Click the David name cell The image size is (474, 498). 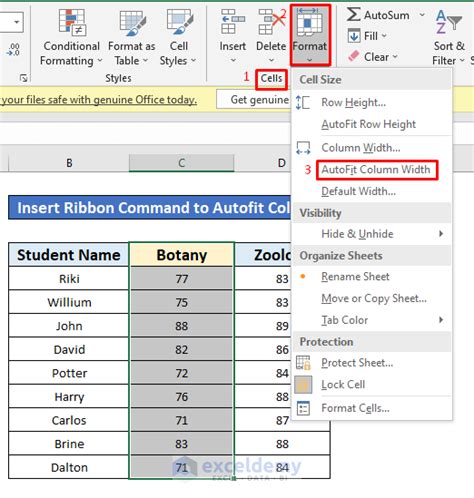(69, 349)
